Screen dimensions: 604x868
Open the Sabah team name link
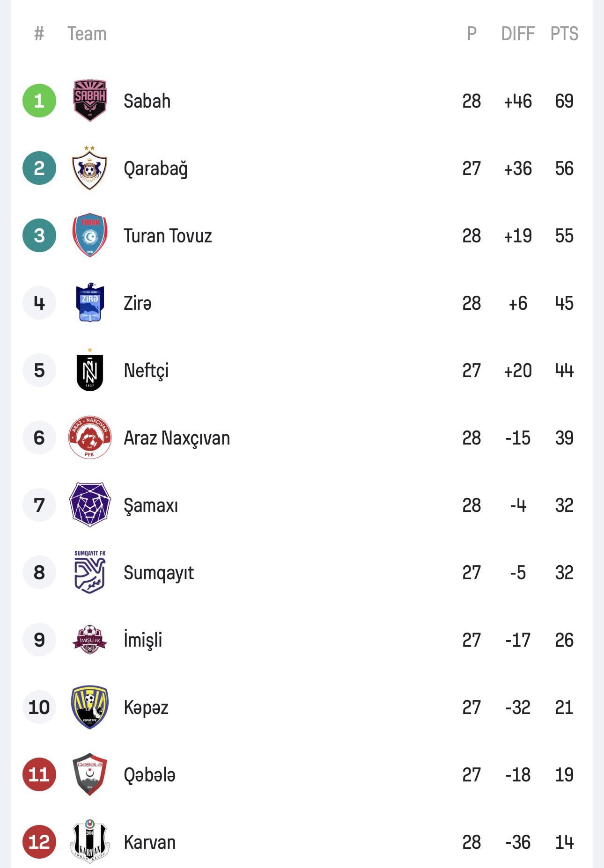tap(147, 101)
